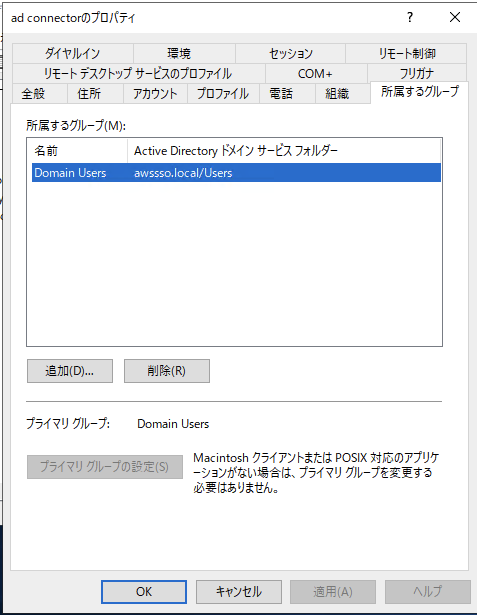The width and height of the screenshot is (477, 615).
Task: Switch to the 環境 tab
Action: [x=184, y=53]
